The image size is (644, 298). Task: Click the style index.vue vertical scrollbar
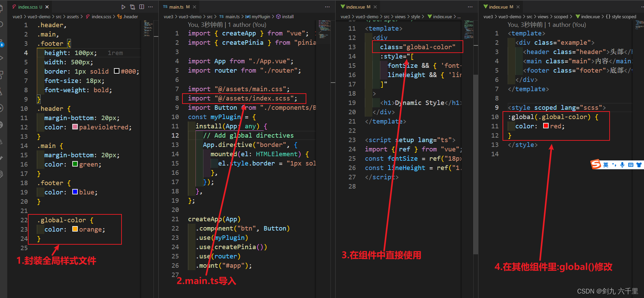pyautogui.click(x=476, y=164)
